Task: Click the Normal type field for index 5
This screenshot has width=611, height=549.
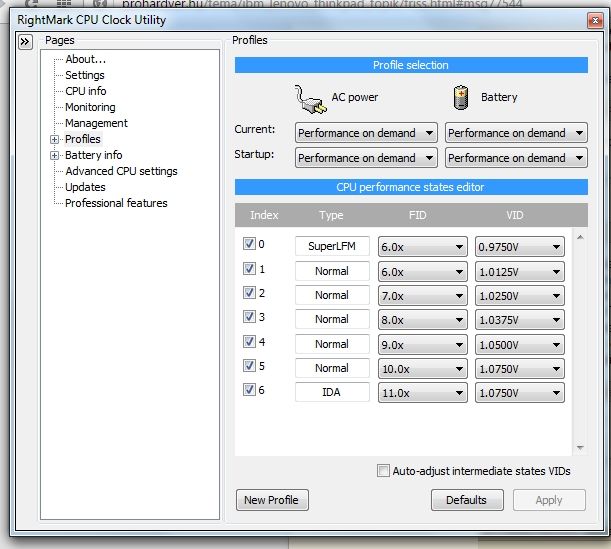Action: click(x=332, y=368)
